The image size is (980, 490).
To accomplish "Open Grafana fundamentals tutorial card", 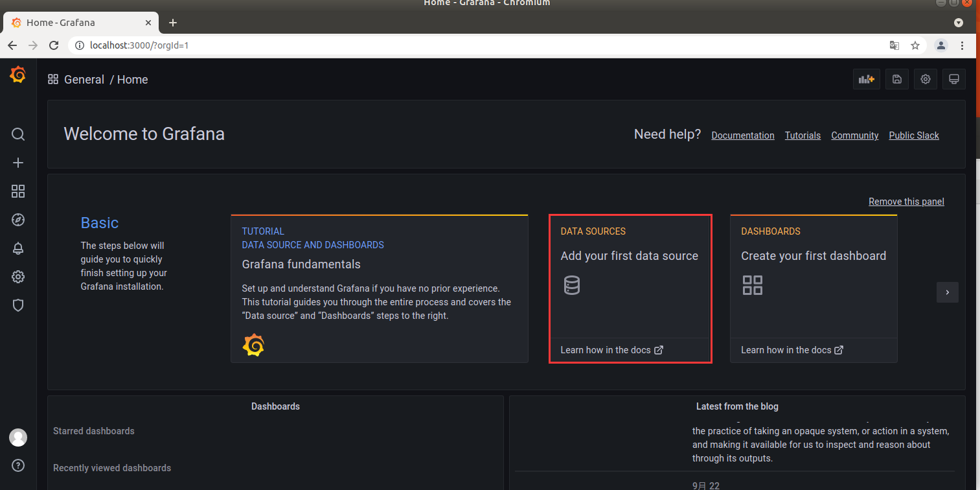I will pos(380,288).
